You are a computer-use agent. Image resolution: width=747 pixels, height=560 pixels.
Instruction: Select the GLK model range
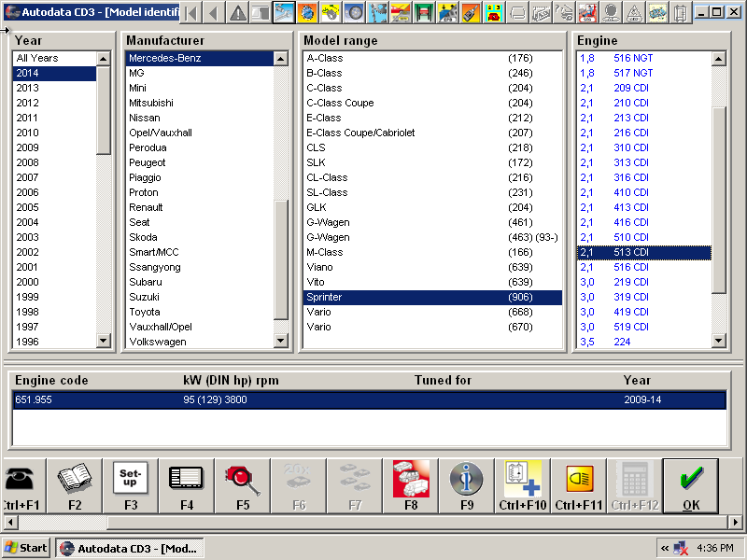tap(432, 207)
